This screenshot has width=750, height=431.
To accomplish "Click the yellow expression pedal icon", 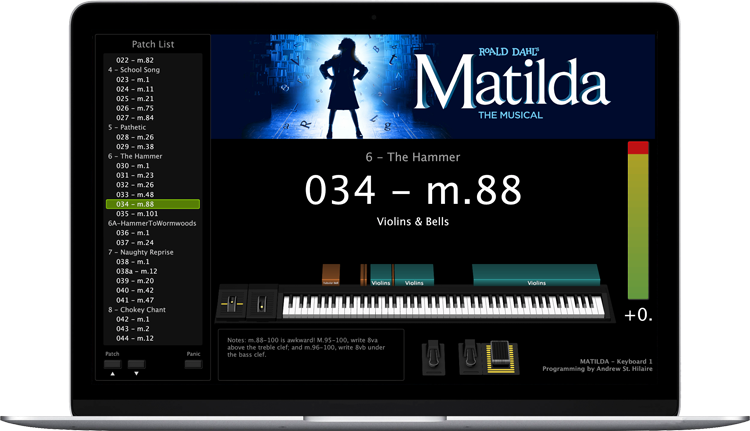I will click(x=501, y=357).
